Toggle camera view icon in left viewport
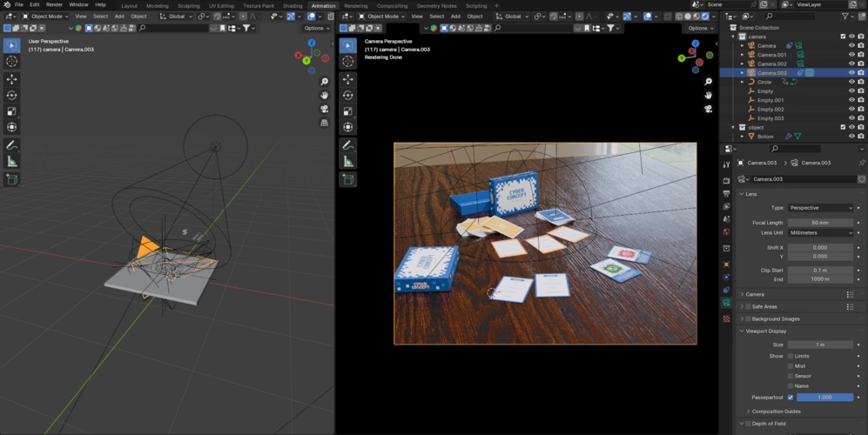 click(x=325, y=109)
